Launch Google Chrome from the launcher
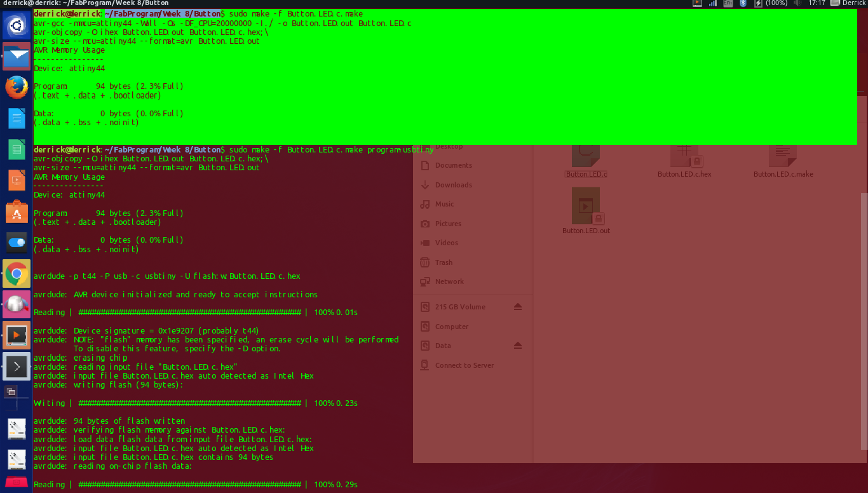Viewport: 868px width, 493px height. [17, 274]
